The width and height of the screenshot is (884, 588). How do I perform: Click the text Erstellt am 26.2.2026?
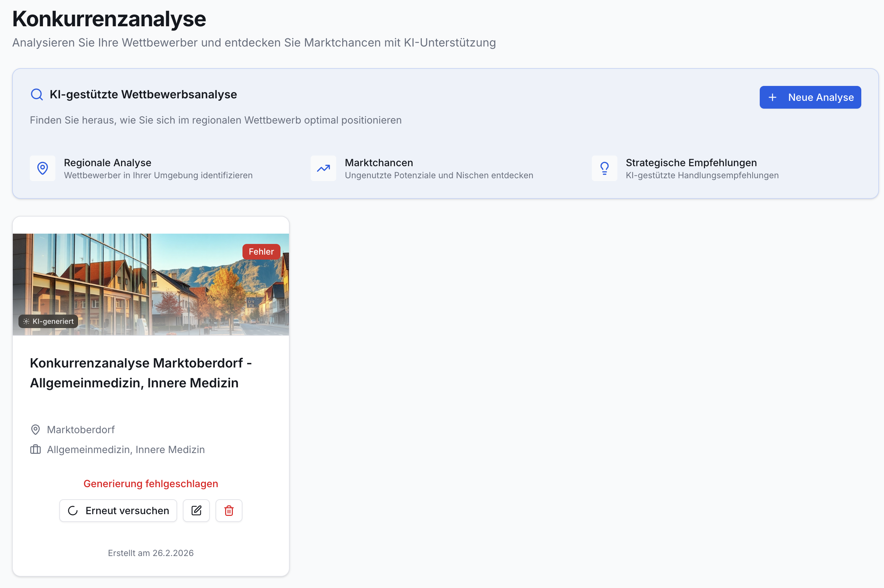pyautogui.click(x=151, y=553)
